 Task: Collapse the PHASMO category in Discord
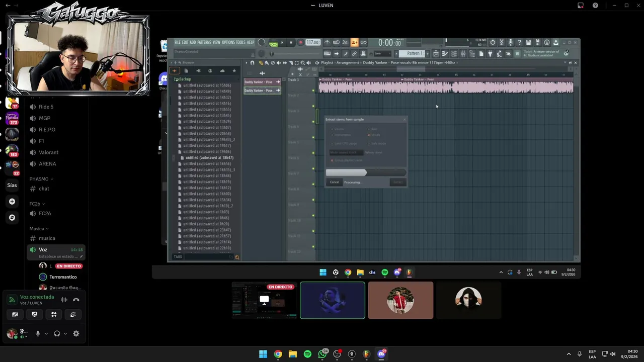41,179
